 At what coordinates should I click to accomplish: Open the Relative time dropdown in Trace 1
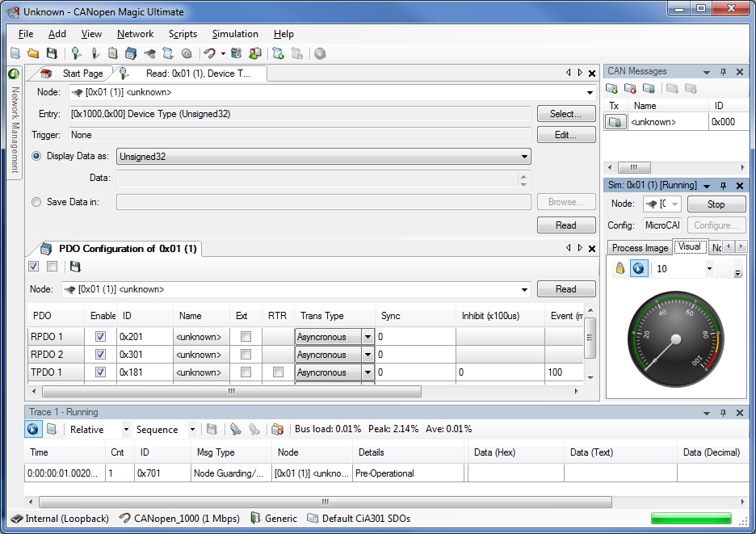pos(96,429)
